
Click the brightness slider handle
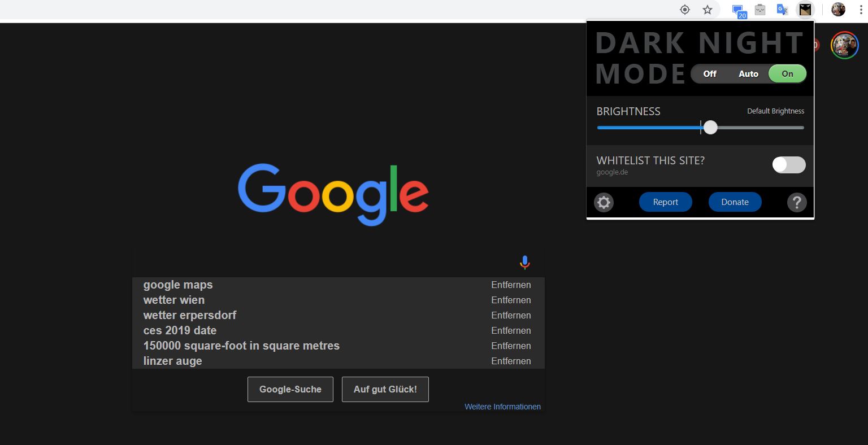pos(710,128)
